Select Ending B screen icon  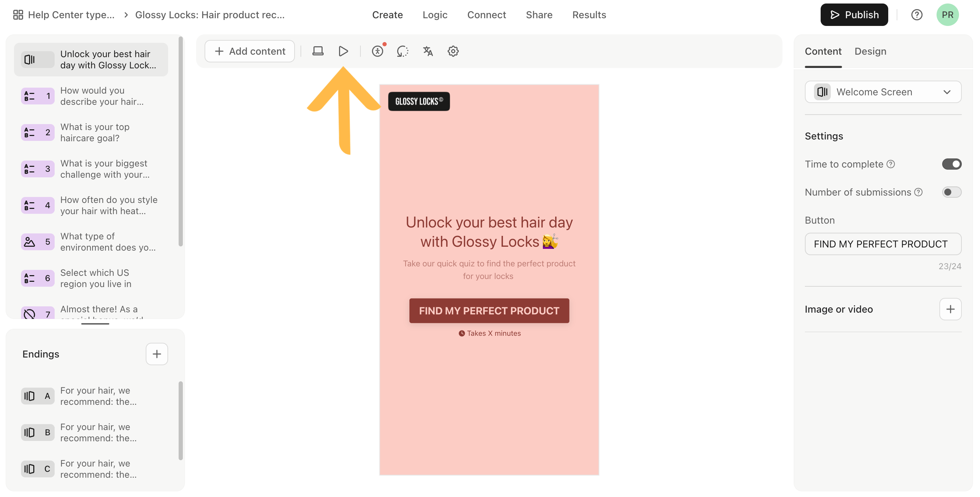coord(38,433)
